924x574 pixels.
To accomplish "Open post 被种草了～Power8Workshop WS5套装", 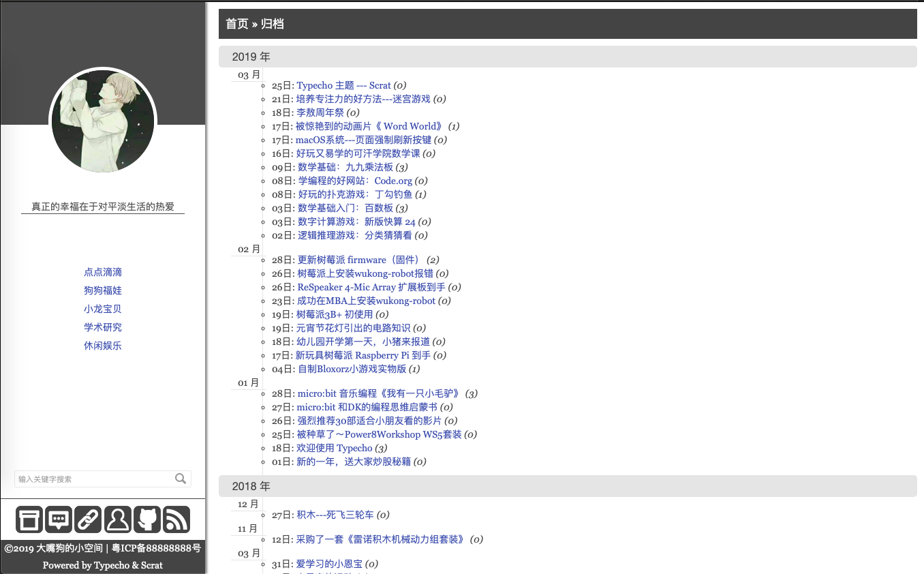I will (x=379, y=434).
